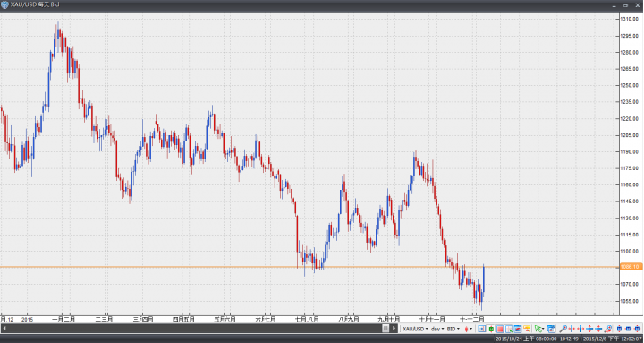Viewport: 644px width, 343px height.
Task: Close the XAU/USD chart window
Action: point(638,5)
